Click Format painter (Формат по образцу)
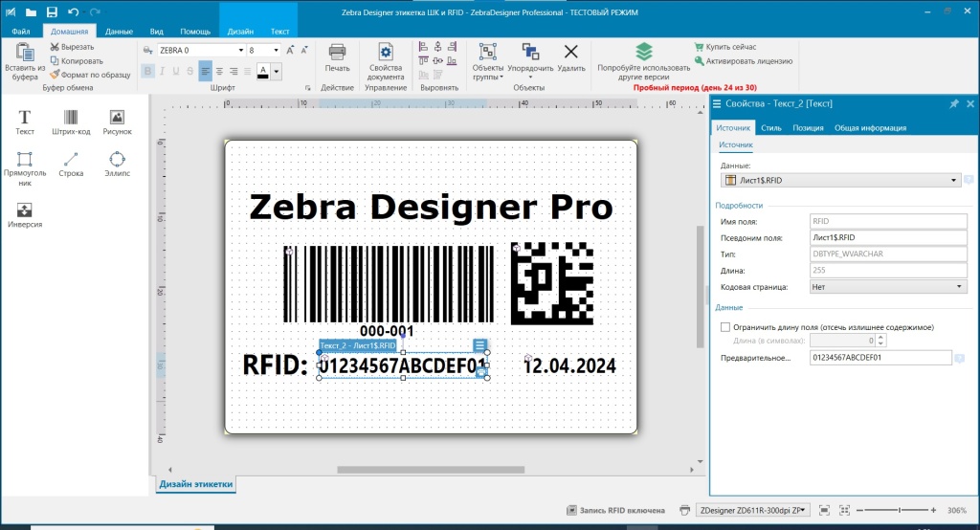 tap(90, 75)
